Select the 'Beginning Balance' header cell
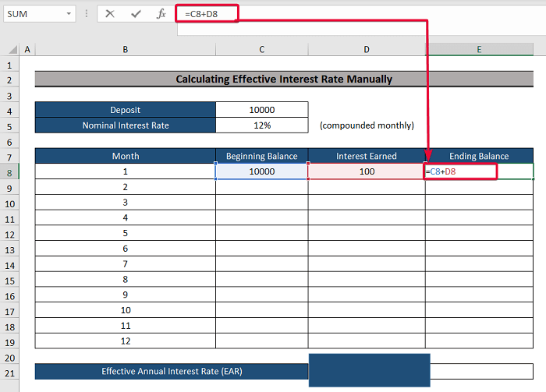The width and height of the screenshot is (546, 392). coord(262,156)
